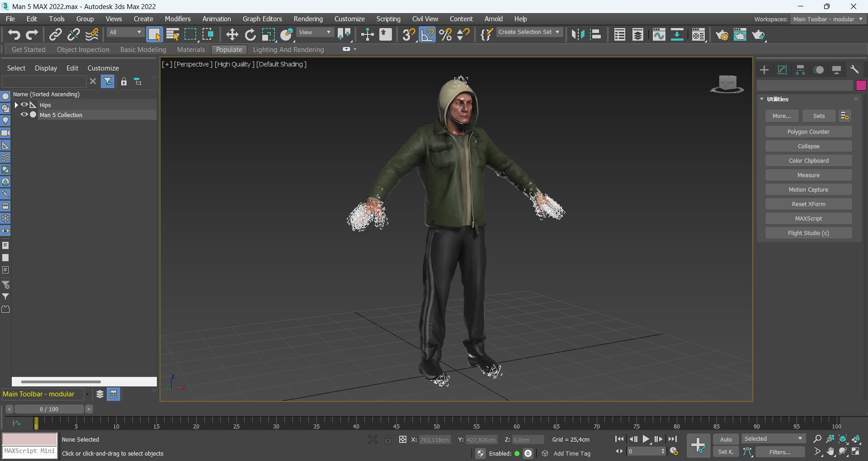Open the Rendering menu

(x=308, y=19)
